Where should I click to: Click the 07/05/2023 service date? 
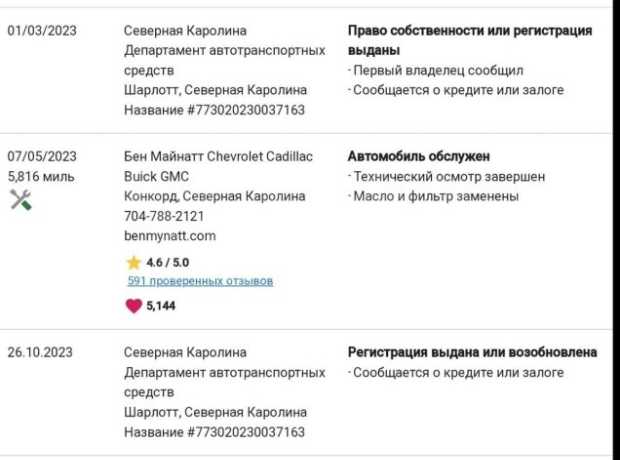[42, 156]
